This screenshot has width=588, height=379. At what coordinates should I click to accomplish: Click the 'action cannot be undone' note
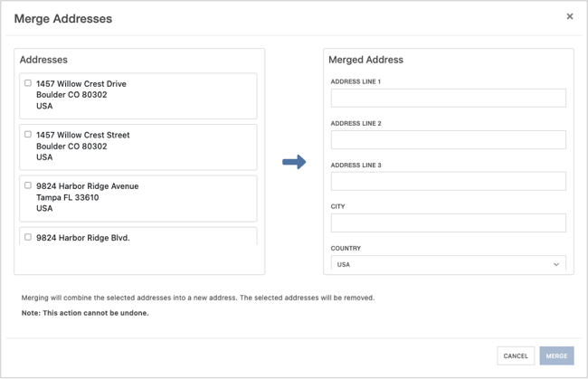(x=85, y=313)
